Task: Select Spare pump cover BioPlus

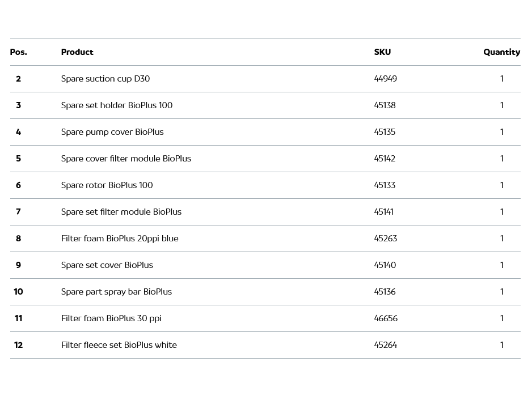Action: coord(112,132)
